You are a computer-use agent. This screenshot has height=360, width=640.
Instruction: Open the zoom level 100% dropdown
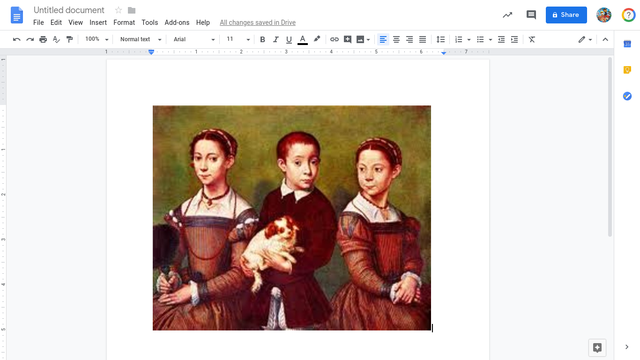(x=96, y=39)
